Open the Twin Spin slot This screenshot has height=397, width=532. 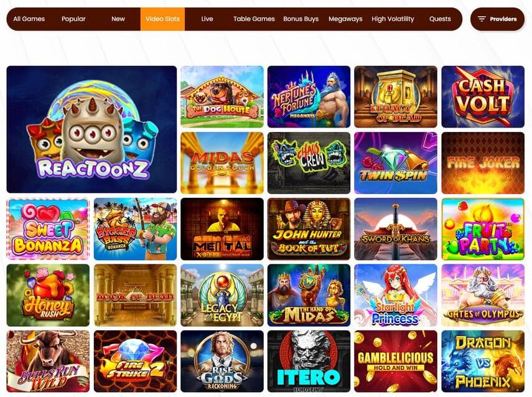click(396, 163)
